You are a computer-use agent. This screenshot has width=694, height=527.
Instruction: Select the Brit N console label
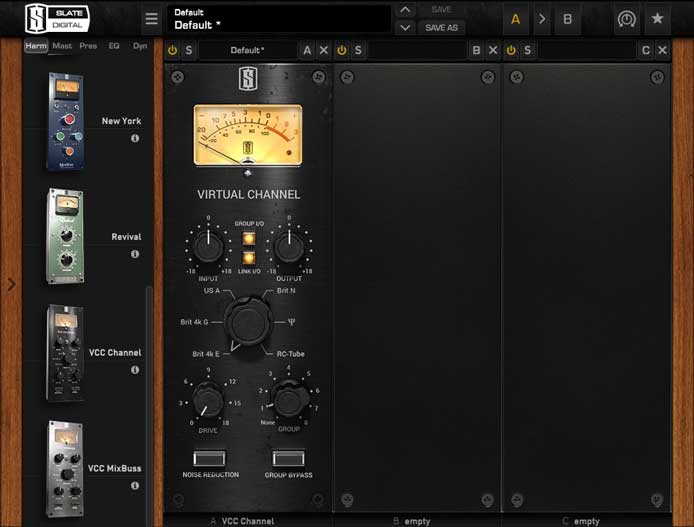coord(286,291)
